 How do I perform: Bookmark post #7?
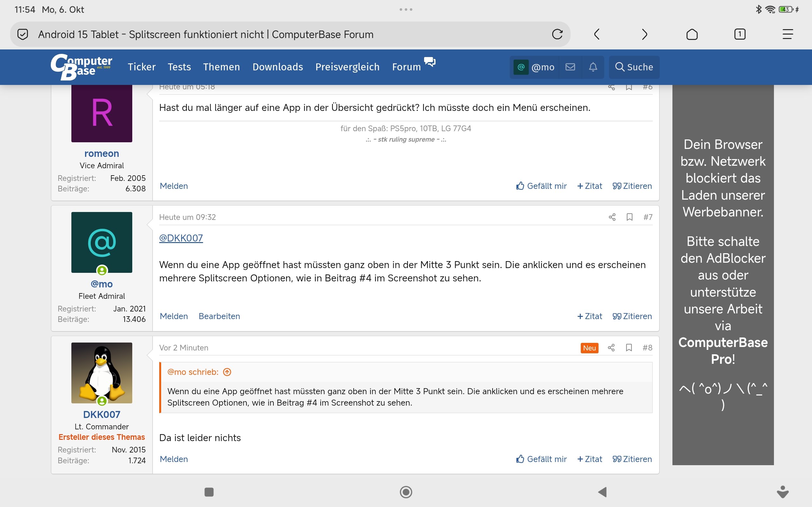pyautogui.click(x=630, y=217)
